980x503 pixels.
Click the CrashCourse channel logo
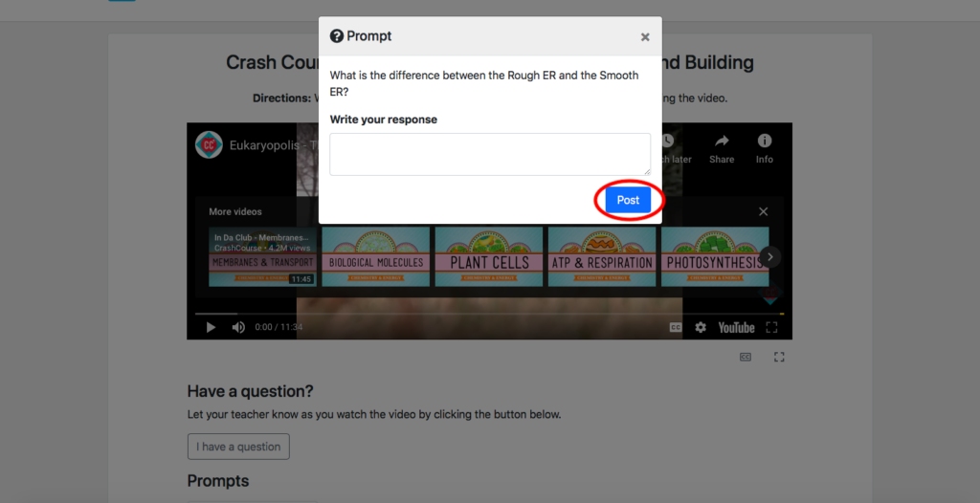tap(209, 145)
